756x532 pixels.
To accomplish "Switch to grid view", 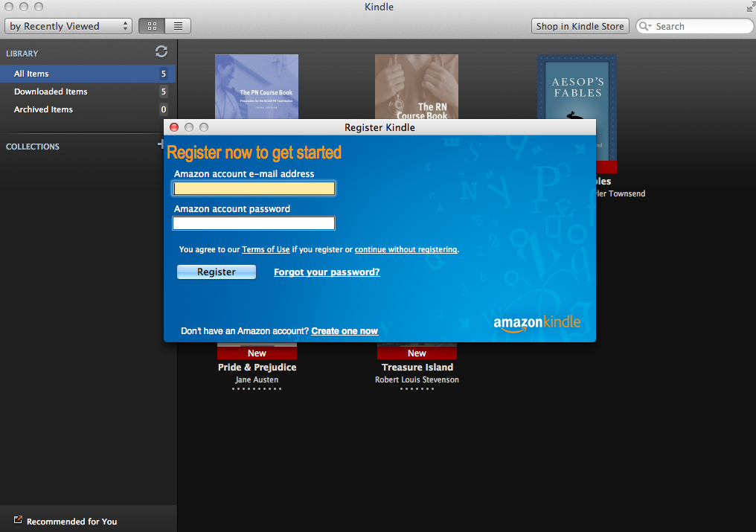I will [x=152, y=26].
